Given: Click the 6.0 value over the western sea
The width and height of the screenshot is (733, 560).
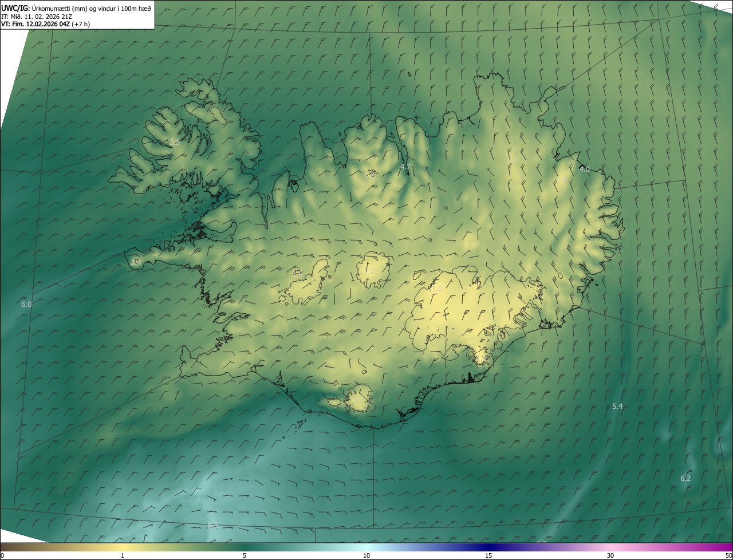Looking at the screenshot, I should pos(26,305).
